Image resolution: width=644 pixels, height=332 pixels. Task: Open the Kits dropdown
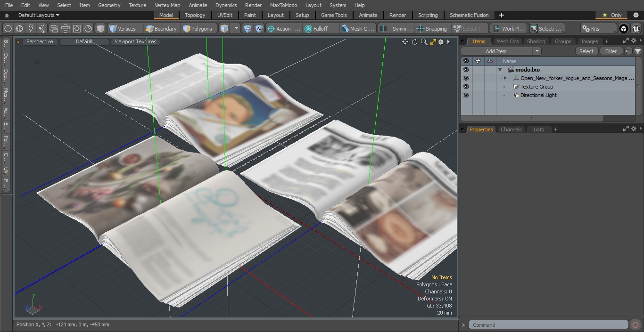[598, 29]
